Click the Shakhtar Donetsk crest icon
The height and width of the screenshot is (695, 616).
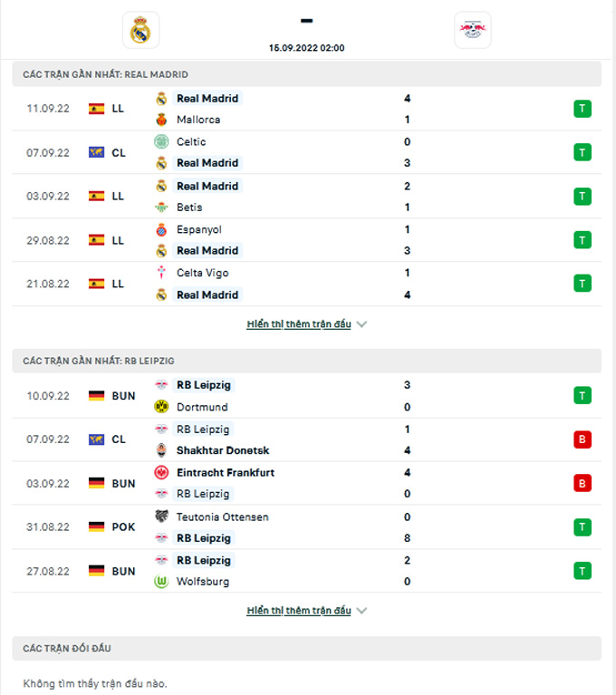click(x=161, y=450)
